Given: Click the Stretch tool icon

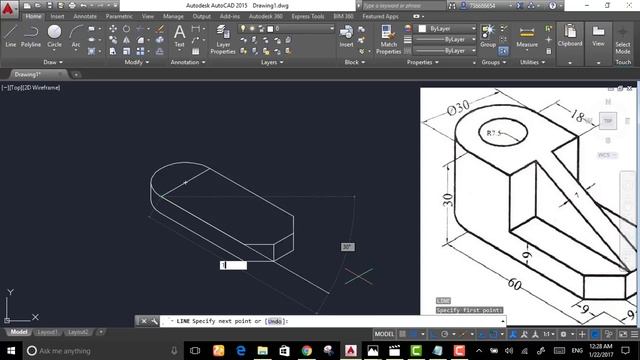Looking at the screenshot, I should pyautogui.click(x=113, y=51).
